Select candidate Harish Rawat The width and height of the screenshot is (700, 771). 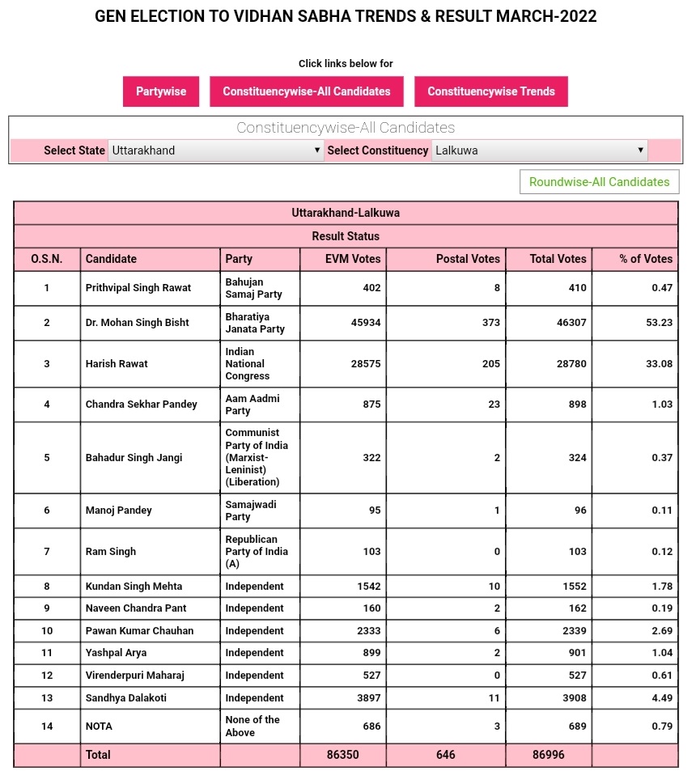click(117, 364)
